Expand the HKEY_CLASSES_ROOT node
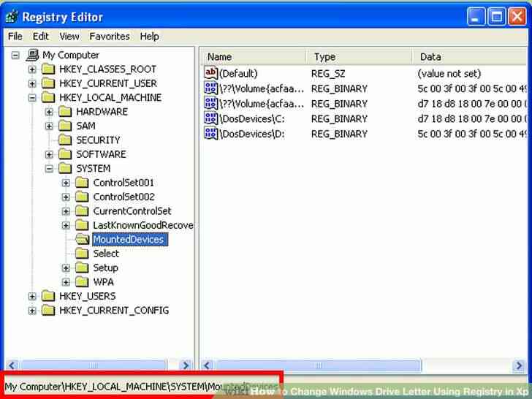Screen dimensions: 532x399 32,69
